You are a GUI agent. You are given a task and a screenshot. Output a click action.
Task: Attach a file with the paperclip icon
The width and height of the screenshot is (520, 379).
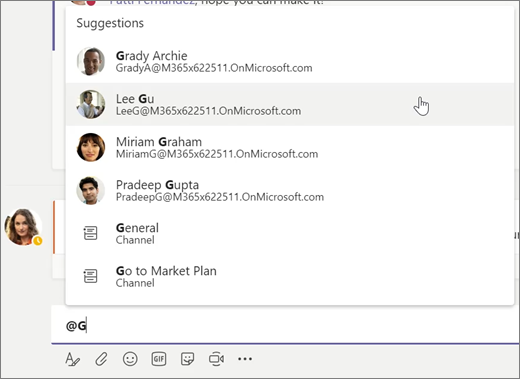(x=101, y=359)
